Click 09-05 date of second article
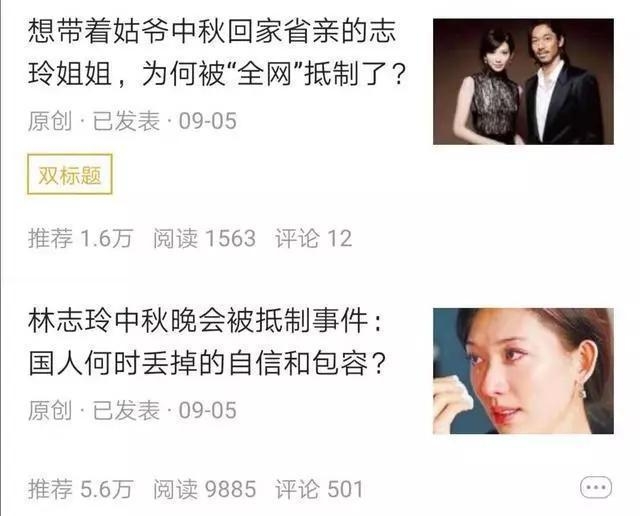Screen dimensions: 640x516 tap(208, 410)
